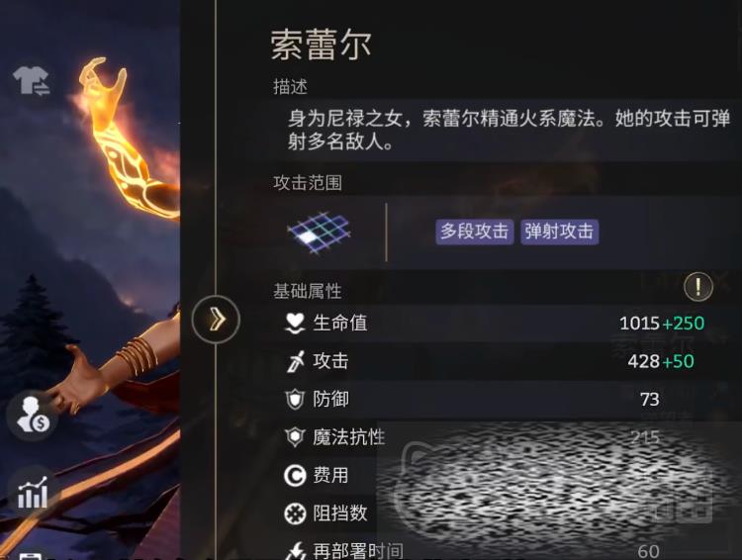
Task: Click the 阻挡数 block count icon
Action: click(x=295, y=513)
